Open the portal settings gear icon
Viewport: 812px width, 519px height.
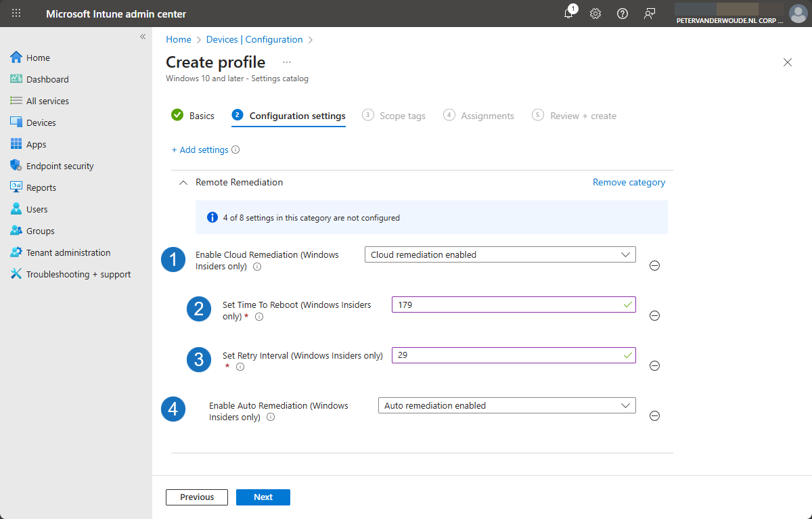(595, 14)
